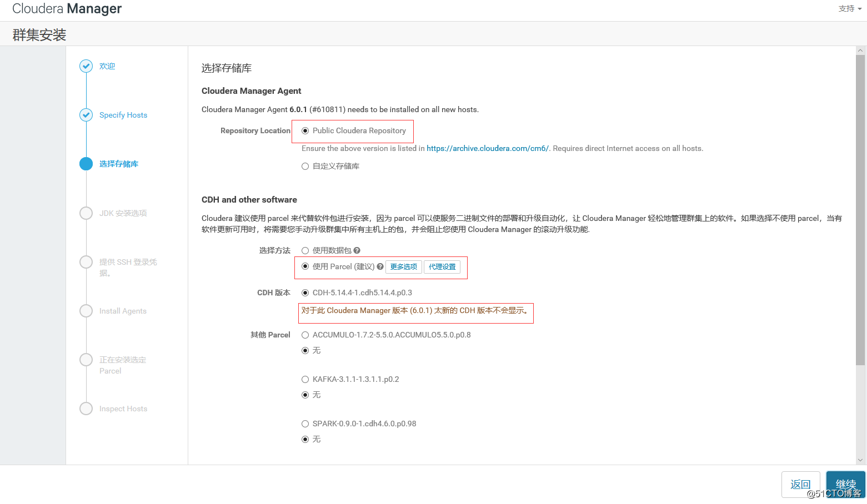This screenshot has width=867, height=504.
Task: Click the Install Agents step circle
Action: coord(86,311)
